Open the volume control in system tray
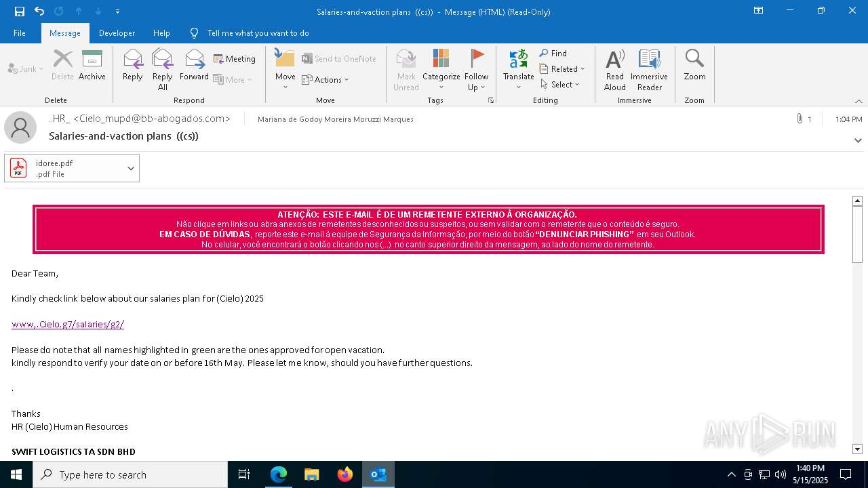This screenshot has height=488, width=868. (x=781, y=474)
